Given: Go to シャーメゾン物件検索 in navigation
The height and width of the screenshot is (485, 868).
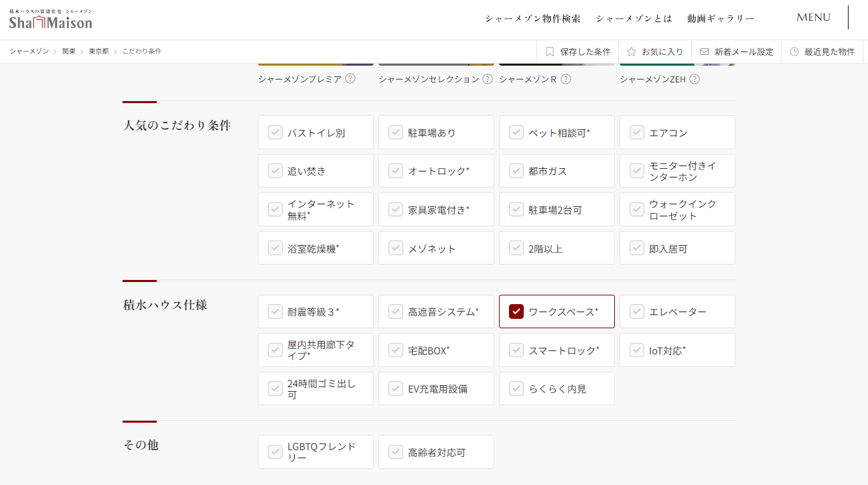Looking at the screenshot, I should pyautogui.click(x=532, y=19).
